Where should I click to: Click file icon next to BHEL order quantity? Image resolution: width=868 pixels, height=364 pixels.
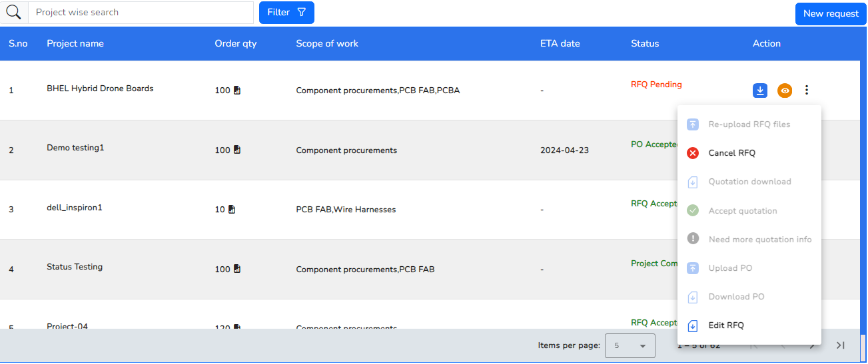click(x=237, y=91)
